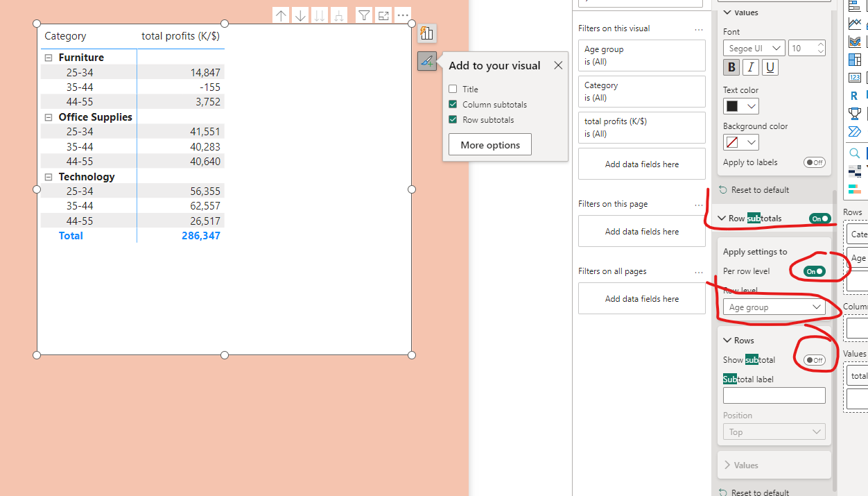Sort by total profits (K/$) column header
868x496 pixels.
click(x=180, y=36)
